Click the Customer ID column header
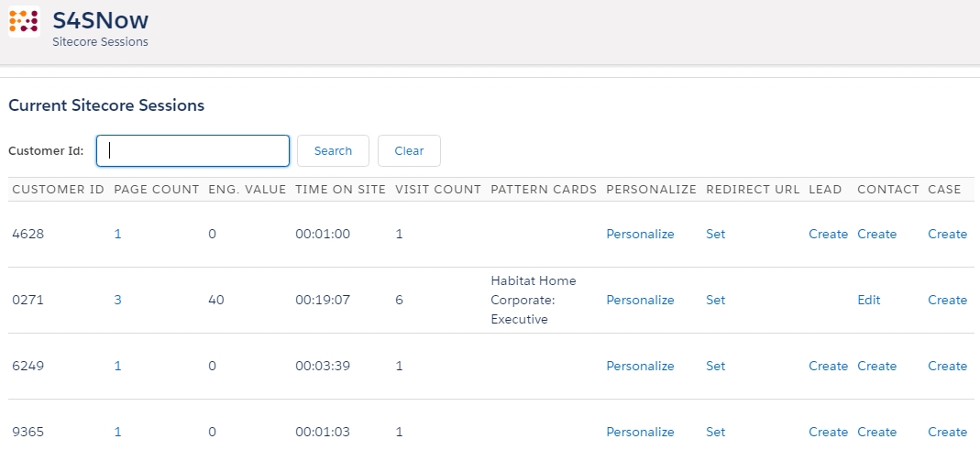This screenshot has width=980, height=450. click(x=58, y=190)
